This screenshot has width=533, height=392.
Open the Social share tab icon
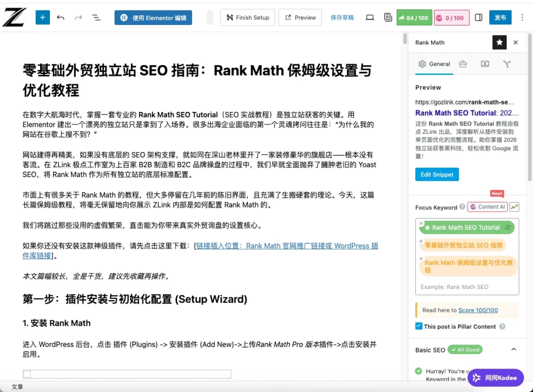[507, 64]
